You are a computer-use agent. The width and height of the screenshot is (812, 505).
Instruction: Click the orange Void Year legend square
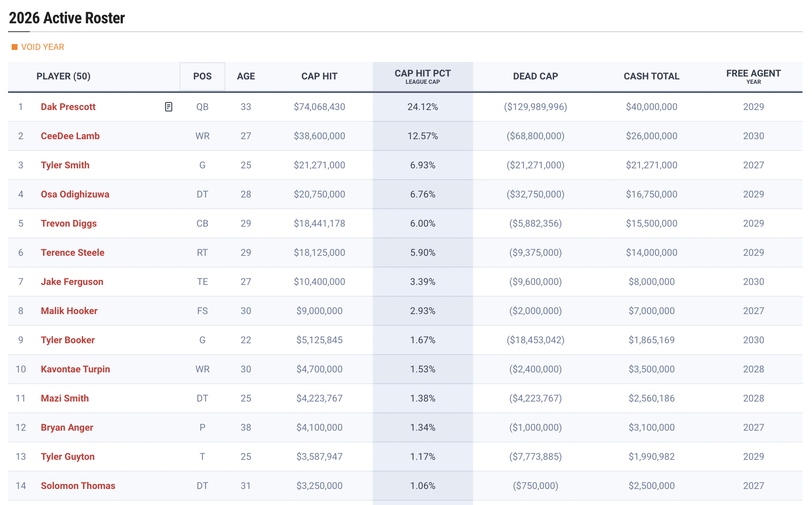pyautogui.click(x=15, y=47)
